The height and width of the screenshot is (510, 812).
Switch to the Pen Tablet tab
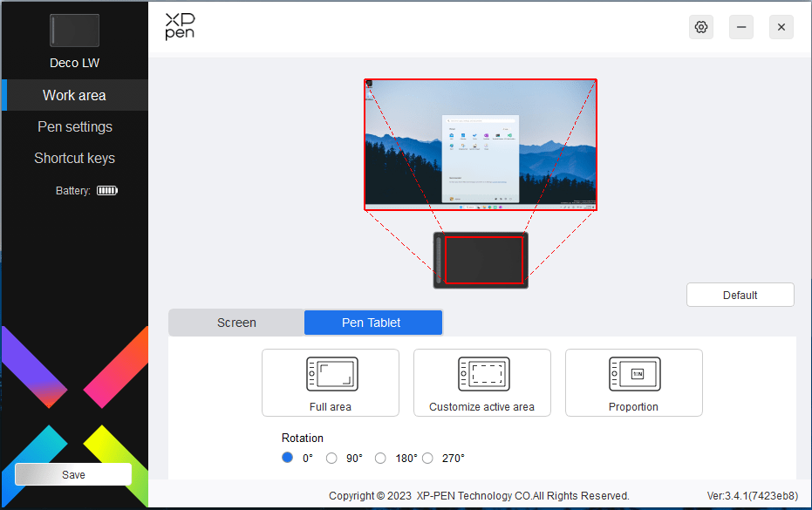click(373, 323)
